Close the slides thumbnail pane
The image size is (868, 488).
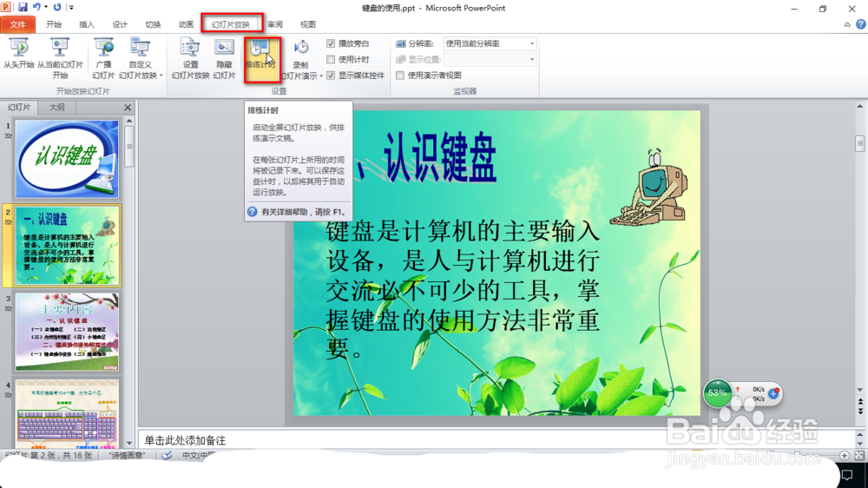point(128,108)
